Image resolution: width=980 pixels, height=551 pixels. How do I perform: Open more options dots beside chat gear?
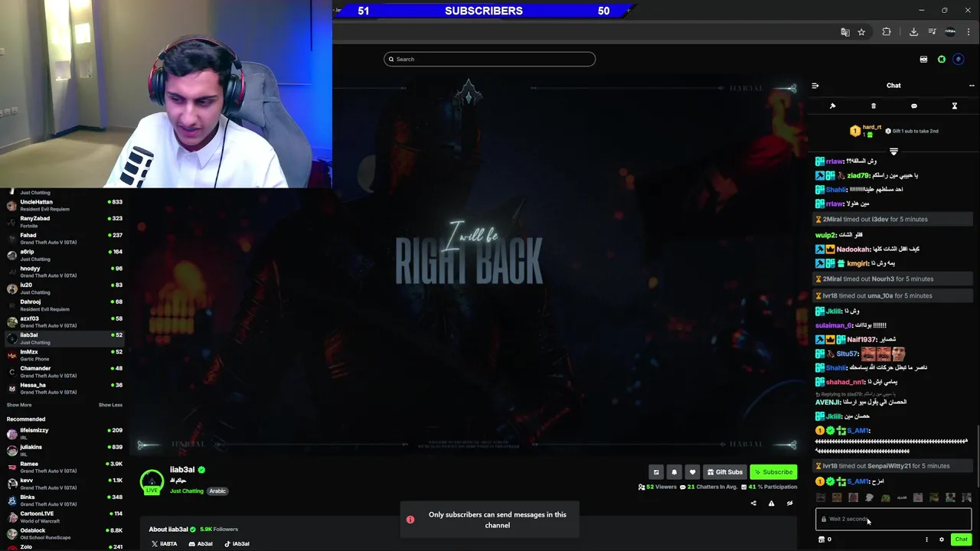(926, 540)
